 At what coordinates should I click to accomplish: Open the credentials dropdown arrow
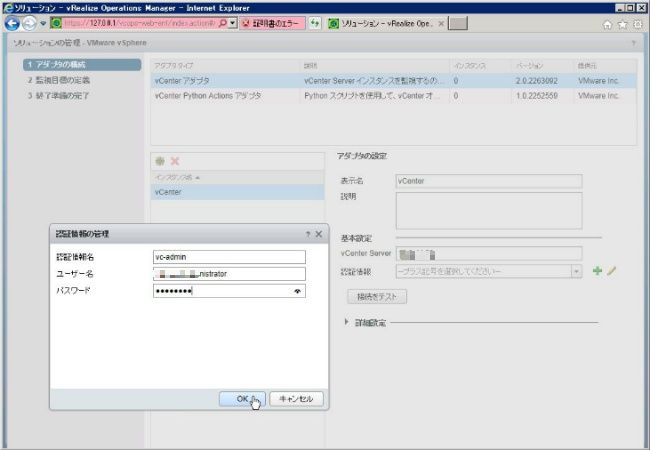click(x=576, y=271)
